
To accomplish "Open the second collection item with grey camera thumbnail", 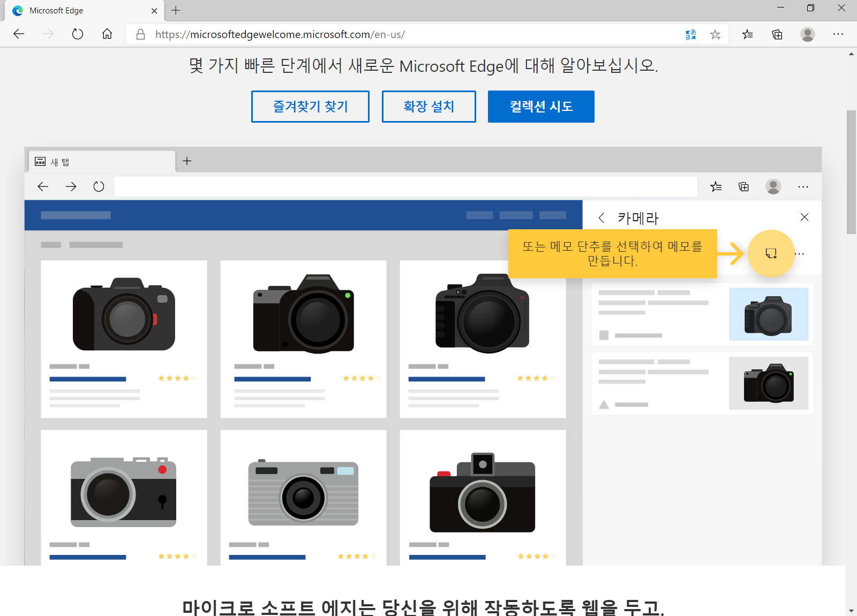I will [x=702, y=383].
